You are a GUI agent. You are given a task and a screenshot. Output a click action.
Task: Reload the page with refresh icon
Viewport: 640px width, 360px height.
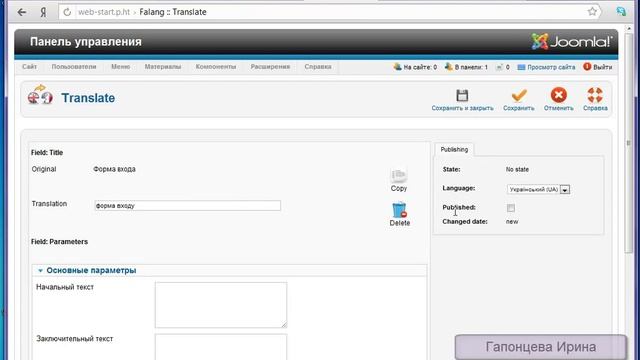67,12
